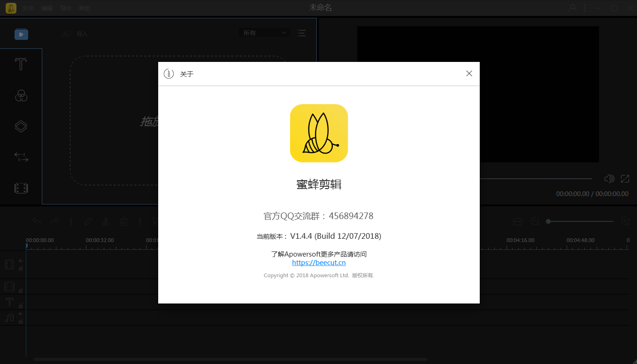Open the user account icon in title bar

pyautogui.click(x=573, y=8)
